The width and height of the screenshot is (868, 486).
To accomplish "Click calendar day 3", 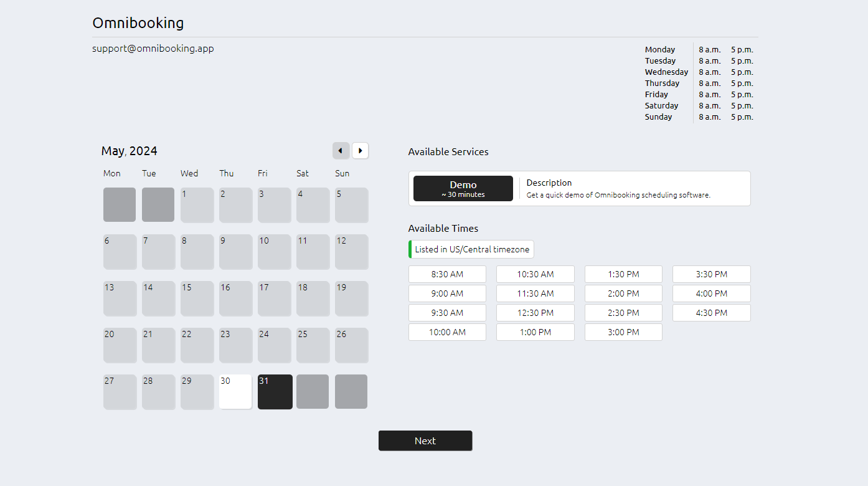I will 274,205.
